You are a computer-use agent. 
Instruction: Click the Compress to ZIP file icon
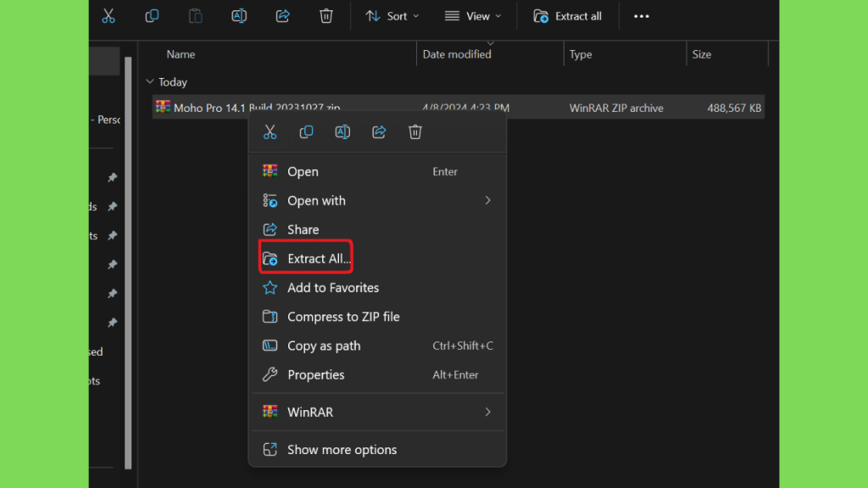pyautogui.click(x=270, y=317)
